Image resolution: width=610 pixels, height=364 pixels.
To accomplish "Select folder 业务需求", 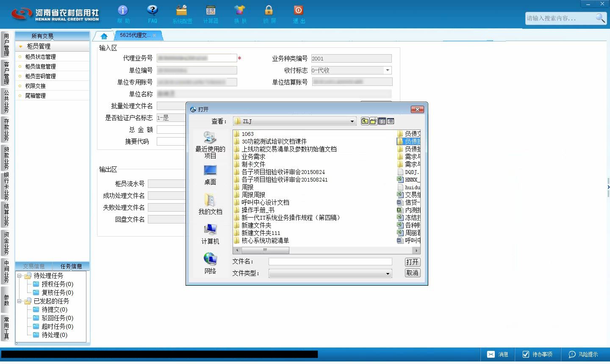I will (x=250, y=157).
